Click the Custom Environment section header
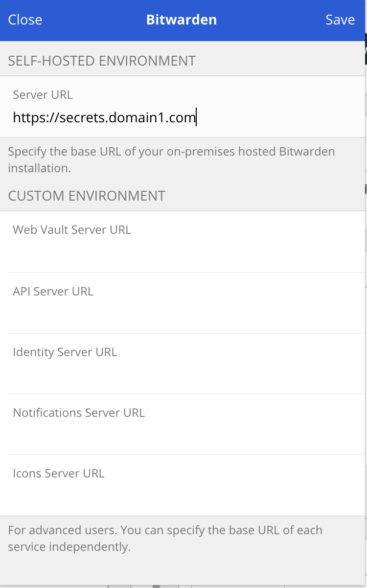367x588 pixels. tap(87, 196)
